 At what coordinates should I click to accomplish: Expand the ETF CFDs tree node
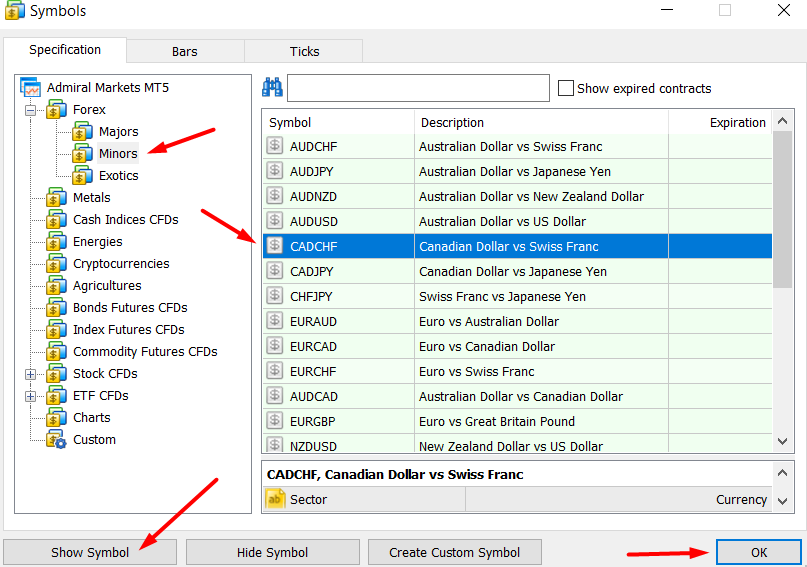(x=30, y=396)
